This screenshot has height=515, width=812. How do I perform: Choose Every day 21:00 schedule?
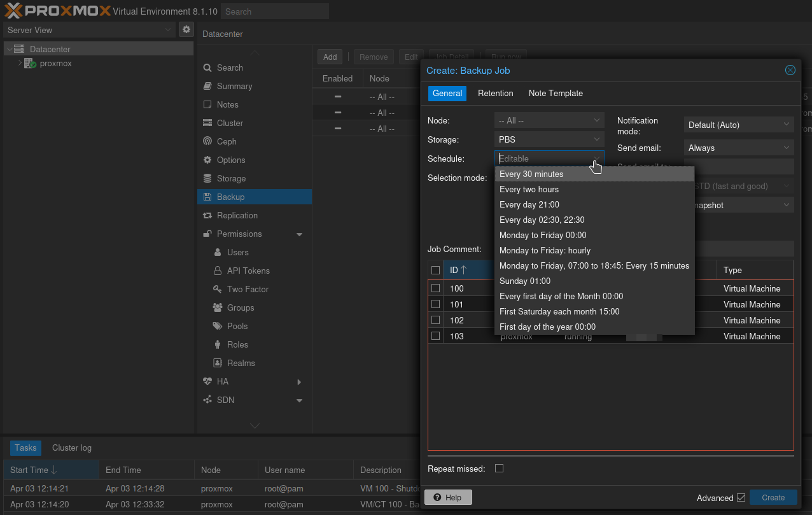594,204
